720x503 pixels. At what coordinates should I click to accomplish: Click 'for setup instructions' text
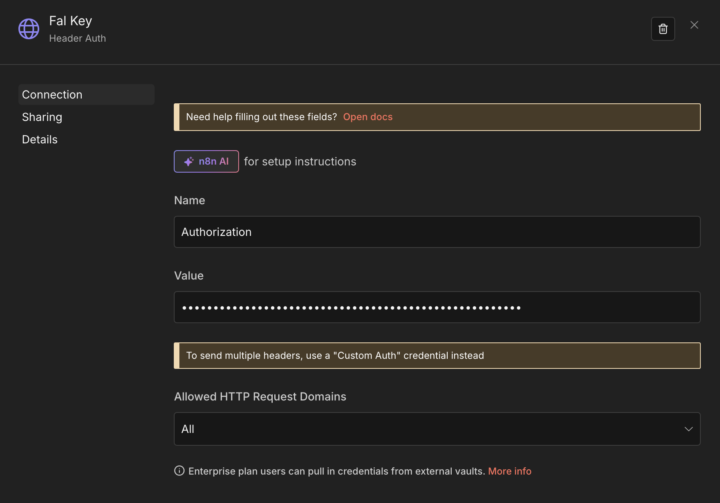tap(300, 162)
